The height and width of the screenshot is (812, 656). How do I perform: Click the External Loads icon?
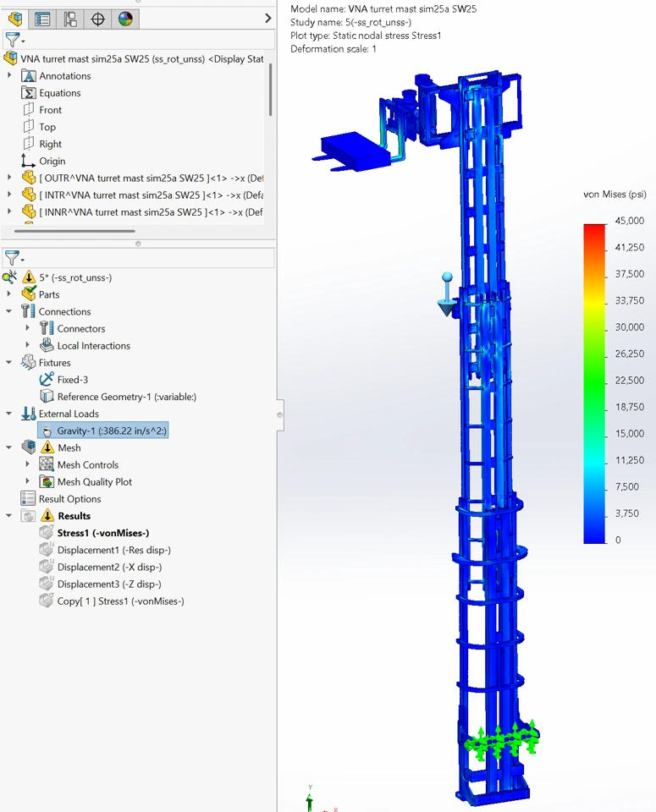pos(28,414)
